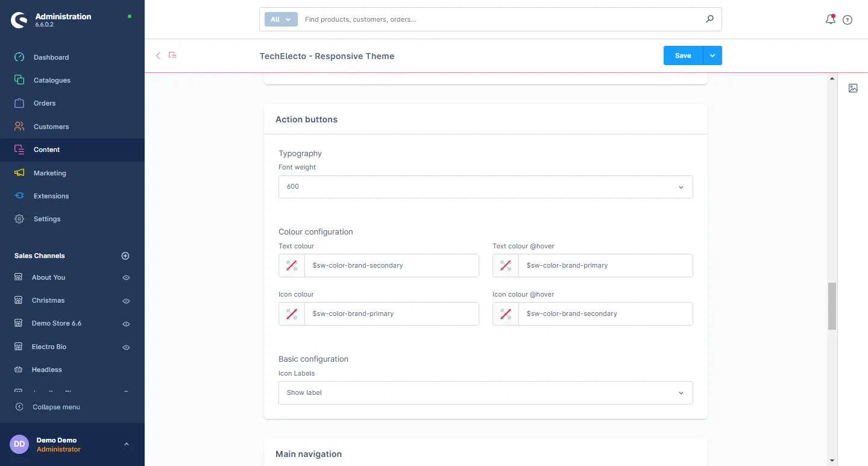868x466 pixels.
Task: Click the help question mark icon
Action: 848,20
